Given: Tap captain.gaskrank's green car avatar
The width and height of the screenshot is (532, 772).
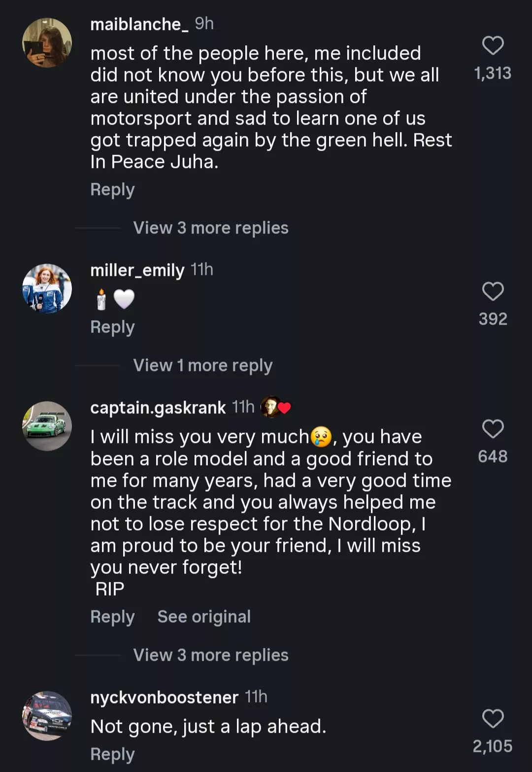Looking at the screenshot, I should tap(47, 426).
